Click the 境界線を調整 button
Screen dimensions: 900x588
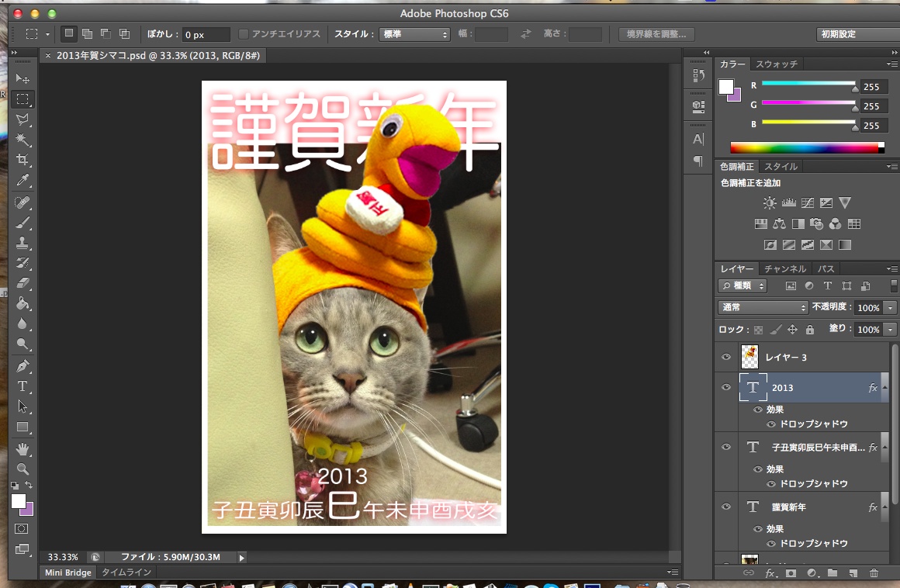pyautogui.click(x=656, y=34)
